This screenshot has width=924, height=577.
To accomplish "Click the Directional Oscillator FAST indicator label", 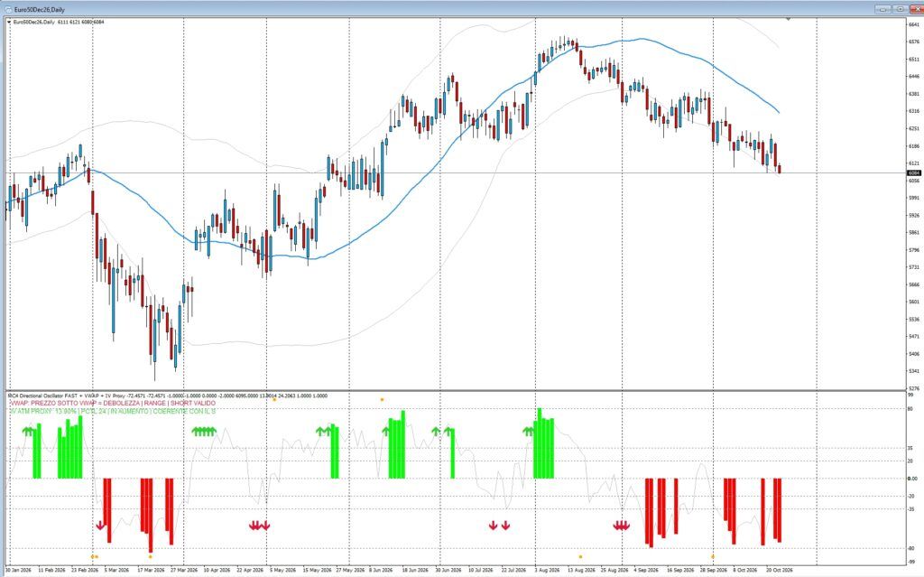I will [168, 396].
